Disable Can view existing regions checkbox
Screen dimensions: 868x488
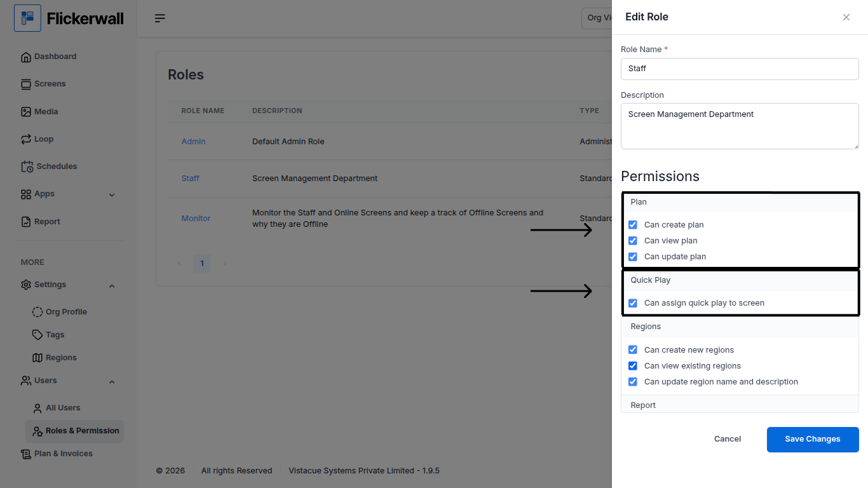pos(633,366)
